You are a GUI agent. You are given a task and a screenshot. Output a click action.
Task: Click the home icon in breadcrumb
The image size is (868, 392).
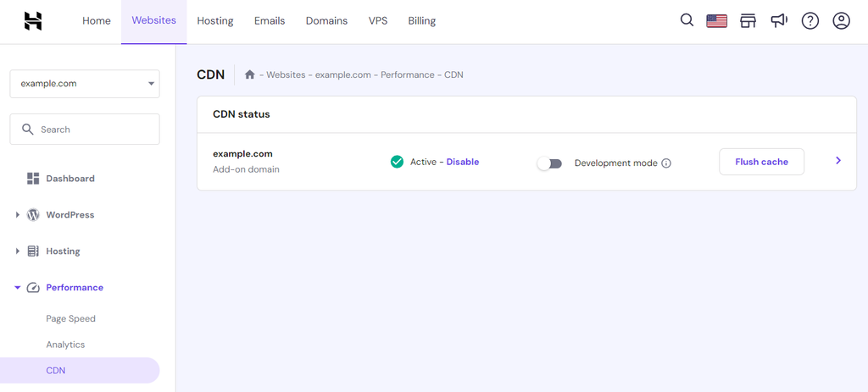[x=250, y=75]
